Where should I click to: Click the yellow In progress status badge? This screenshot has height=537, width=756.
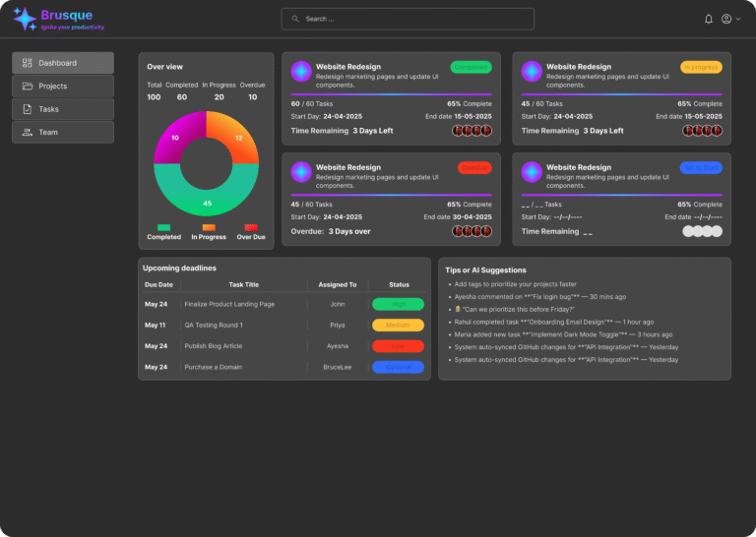point(701,67)
